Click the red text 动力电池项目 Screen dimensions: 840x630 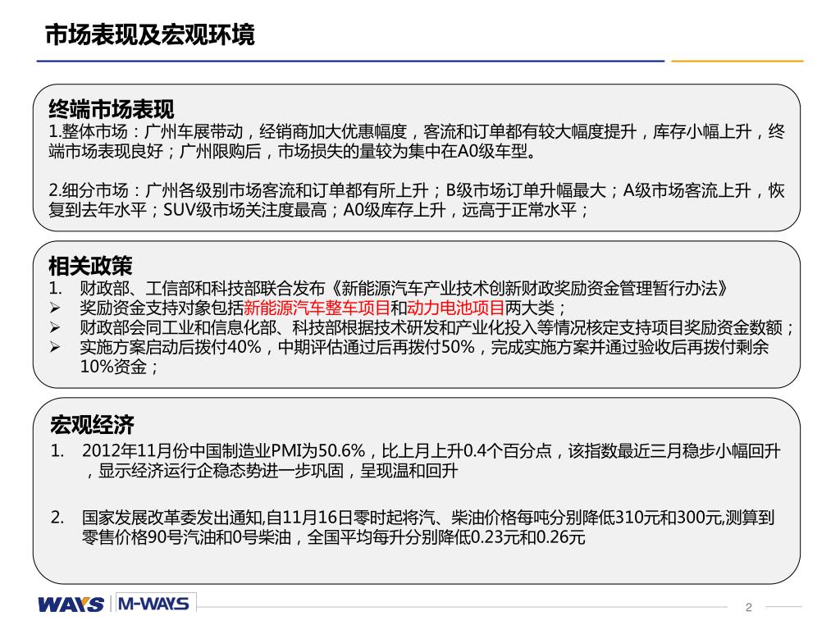click(x=455, y=308)
